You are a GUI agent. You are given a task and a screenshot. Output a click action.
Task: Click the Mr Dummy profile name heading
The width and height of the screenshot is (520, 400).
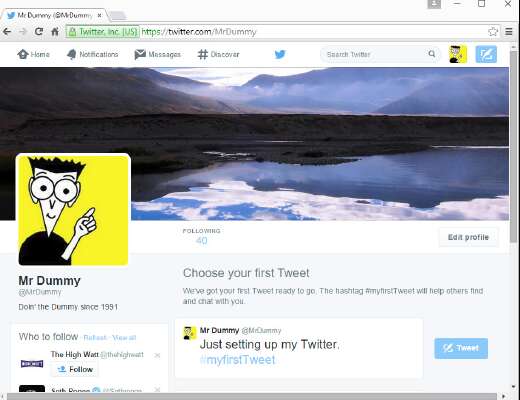click(49, 281)
